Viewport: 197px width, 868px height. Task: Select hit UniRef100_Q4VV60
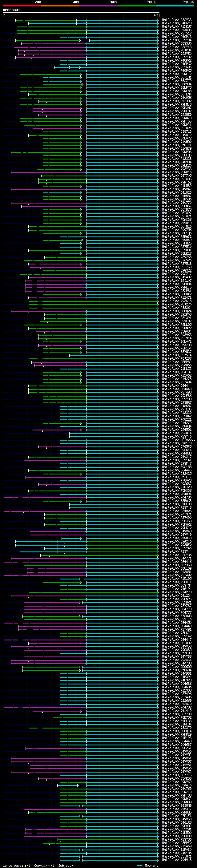click(177, 819)
